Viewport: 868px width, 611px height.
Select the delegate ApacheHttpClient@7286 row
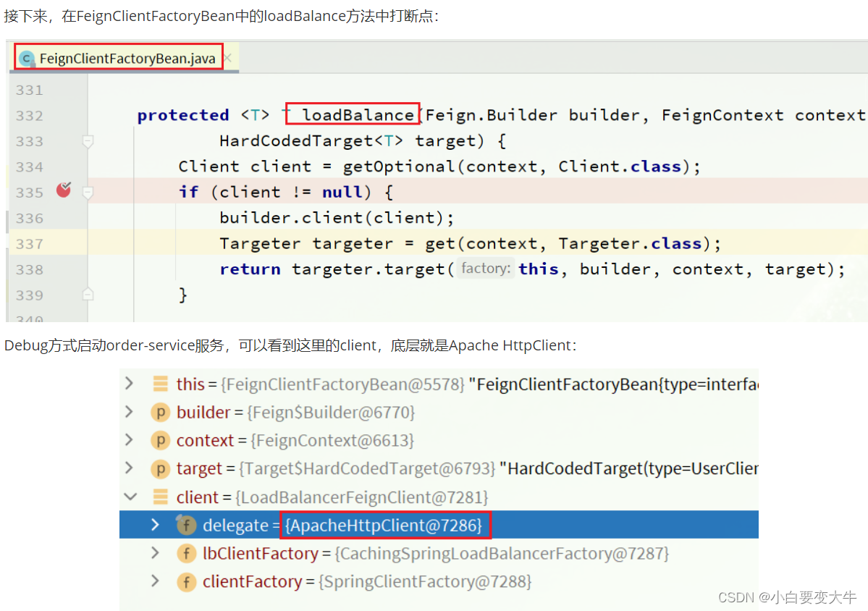(439, 525)
